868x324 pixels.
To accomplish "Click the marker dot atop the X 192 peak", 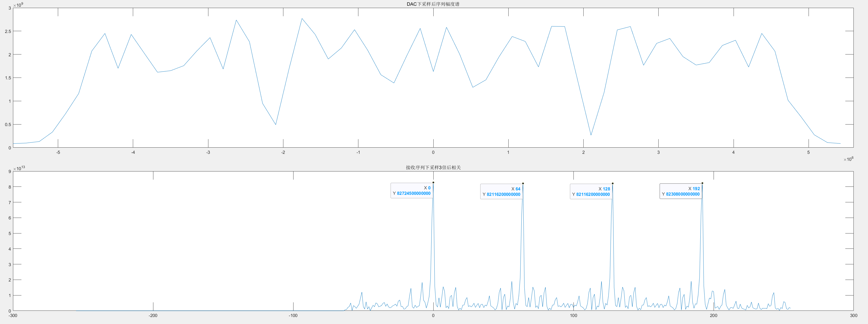I will (702, 183).
